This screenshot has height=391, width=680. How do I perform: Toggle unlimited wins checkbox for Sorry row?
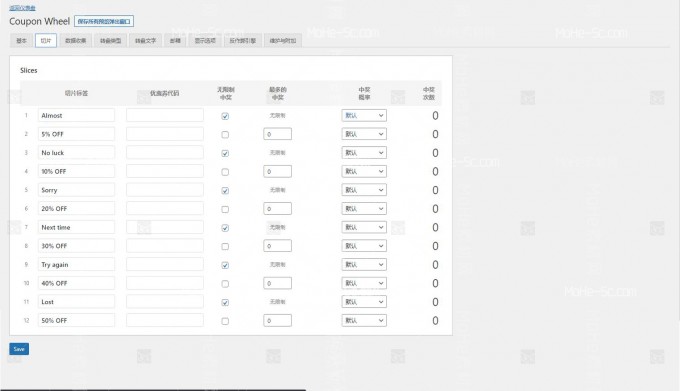pos(225,191)
